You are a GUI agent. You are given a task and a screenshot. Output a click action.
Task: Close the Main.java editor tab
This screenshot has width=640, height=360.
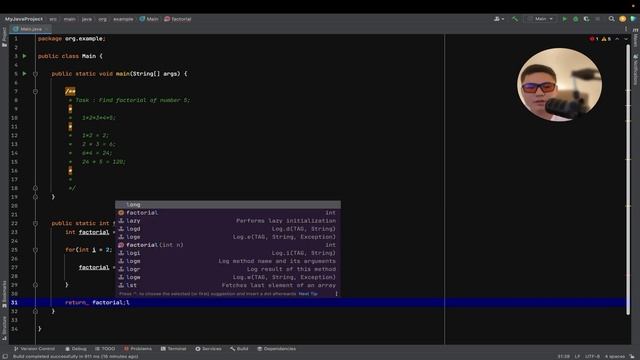coord(47,29)
